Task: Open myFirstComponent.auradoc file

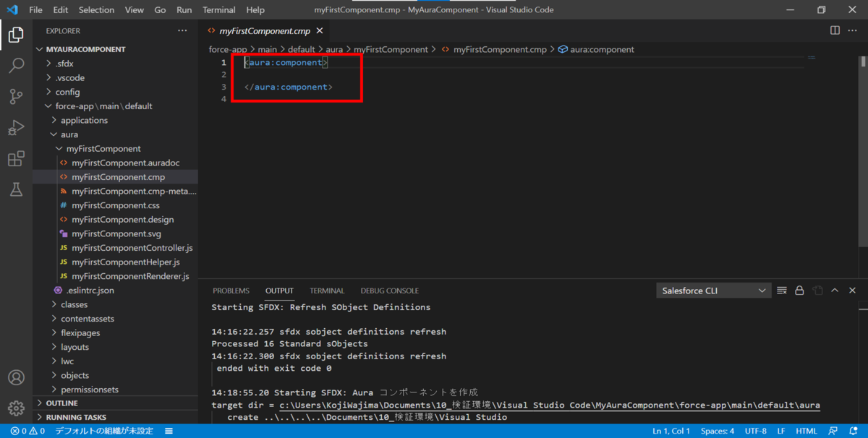Action: tap(125, 163)
